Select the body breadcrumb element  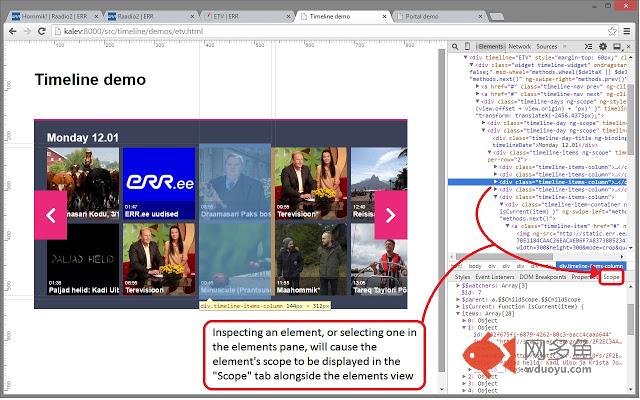475,266
